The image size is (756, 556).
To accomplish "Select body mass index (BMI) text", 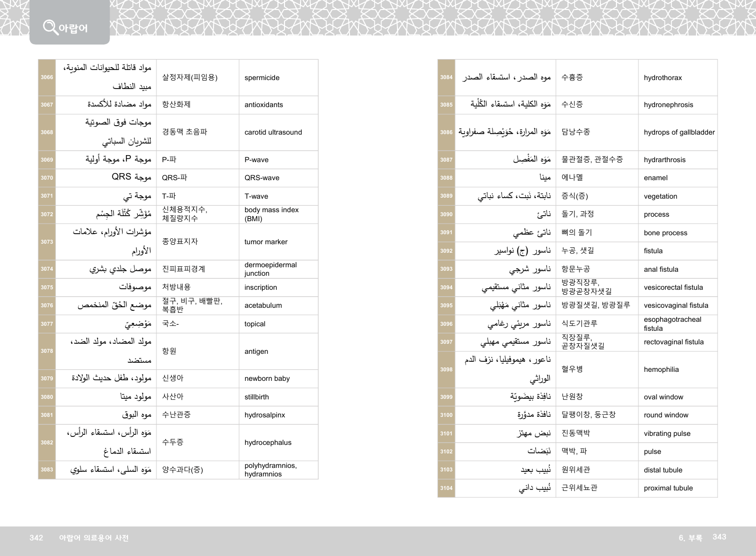I will coord(271,214).
